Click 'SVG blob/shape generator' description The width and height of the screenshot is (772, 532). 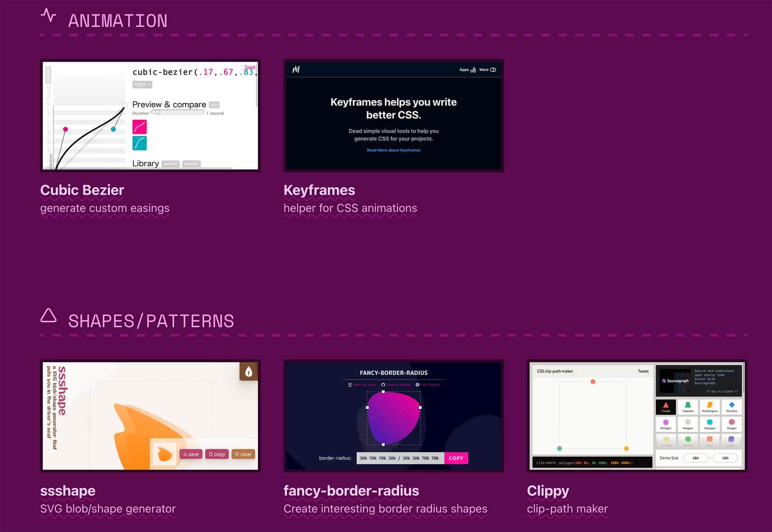coord(108,509)
